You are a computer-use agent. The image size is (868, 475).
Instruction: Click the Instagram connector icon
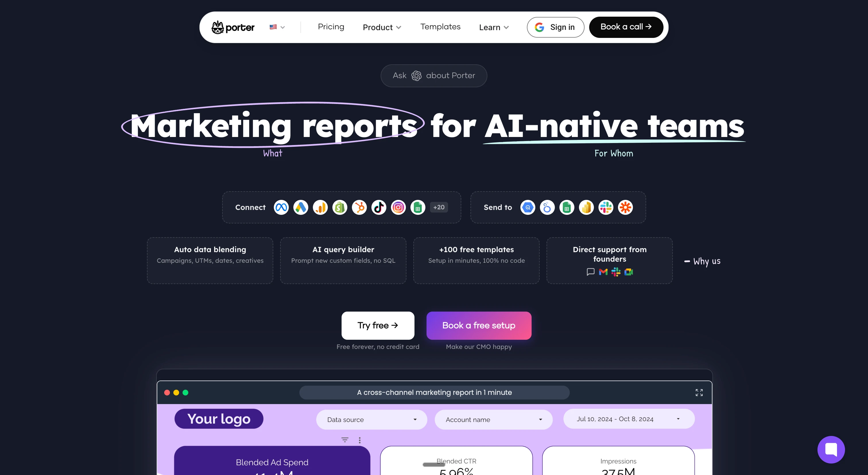[x=398, y=207]
